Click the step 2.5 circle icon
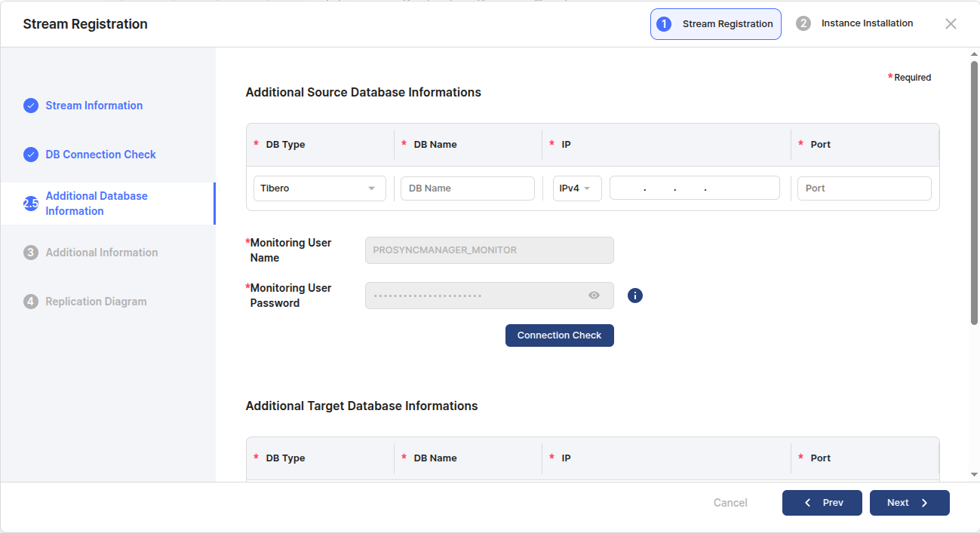 (x=31, y=204)
